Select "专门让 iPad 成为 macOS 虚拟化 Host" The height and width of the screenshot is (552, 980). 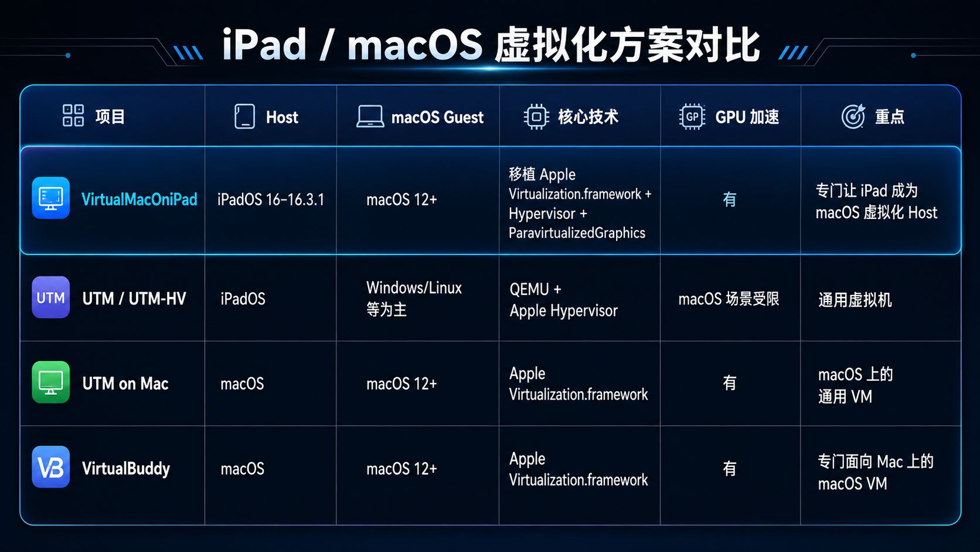point(877,201)
